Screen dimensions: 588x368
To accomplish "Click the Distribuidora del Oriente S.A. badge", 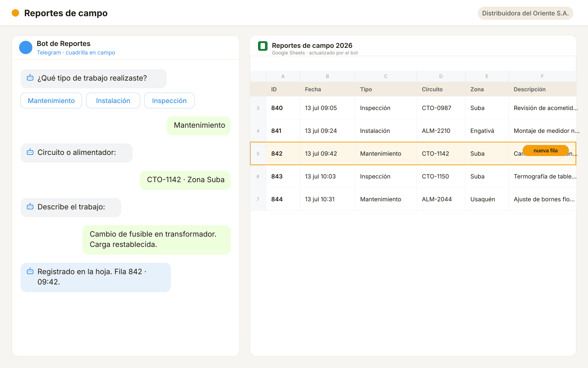I will [x=525, y=13].
